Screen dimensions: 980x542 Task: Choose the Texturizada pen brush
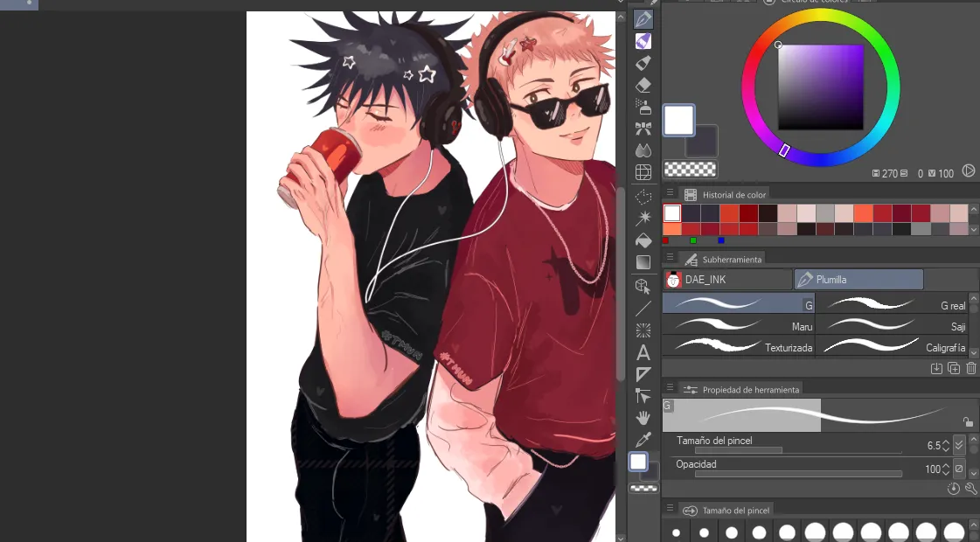click(x=738, y=346)
